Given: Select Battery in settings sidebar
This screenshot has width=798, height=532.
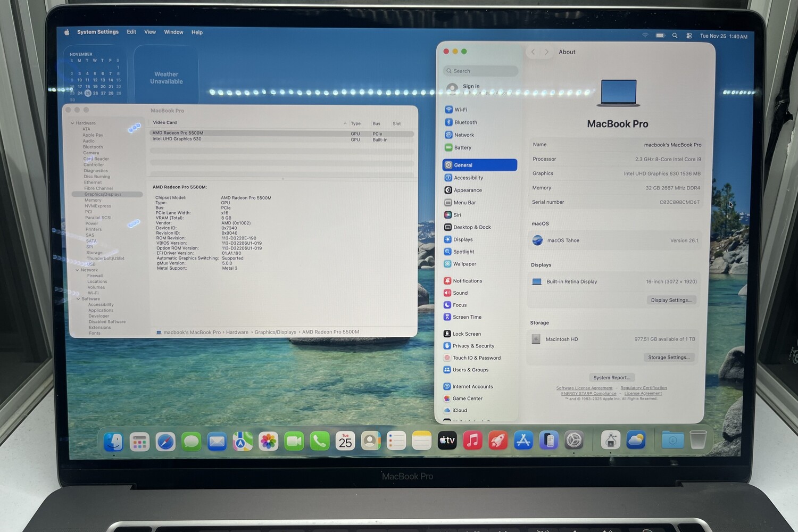Looking at the screenshot, I should click(x=462, y=148).
